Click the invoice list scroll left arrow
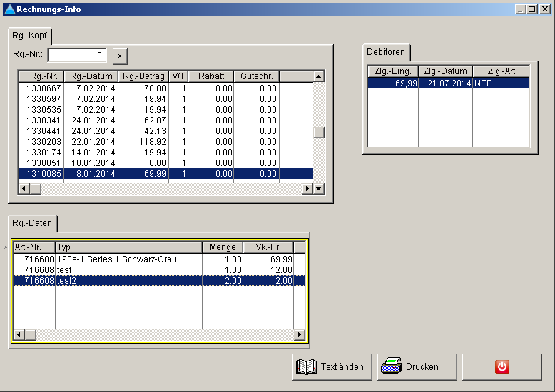 click(x=24, y=189)
